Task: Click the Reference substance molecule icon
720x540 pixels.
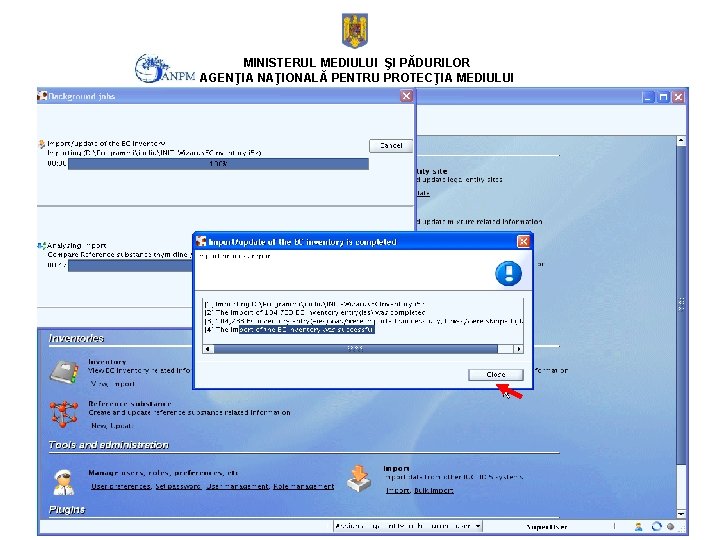Action: (x=64, y=414)
